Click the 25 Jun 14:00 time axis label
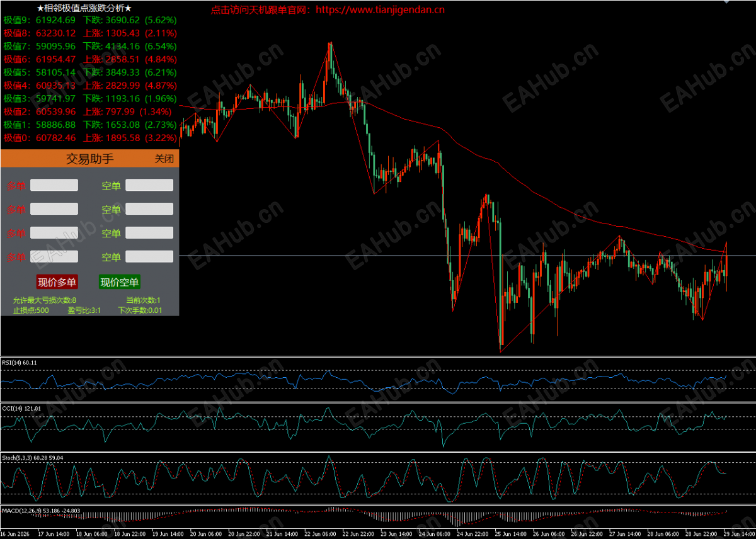Image resolution: width=756 pixels, height=539 pixels. [x=510, y=534]
